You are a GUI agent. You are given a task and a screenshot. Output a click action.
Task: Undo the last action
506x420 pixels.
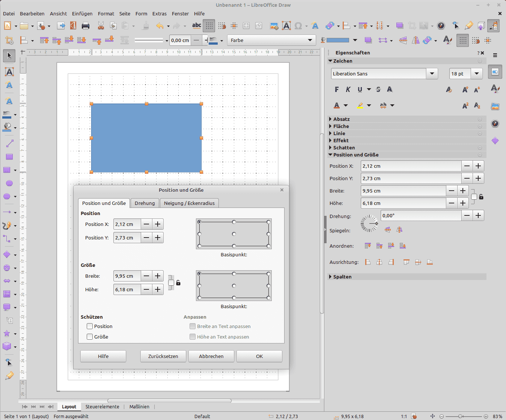coord(160,26)
